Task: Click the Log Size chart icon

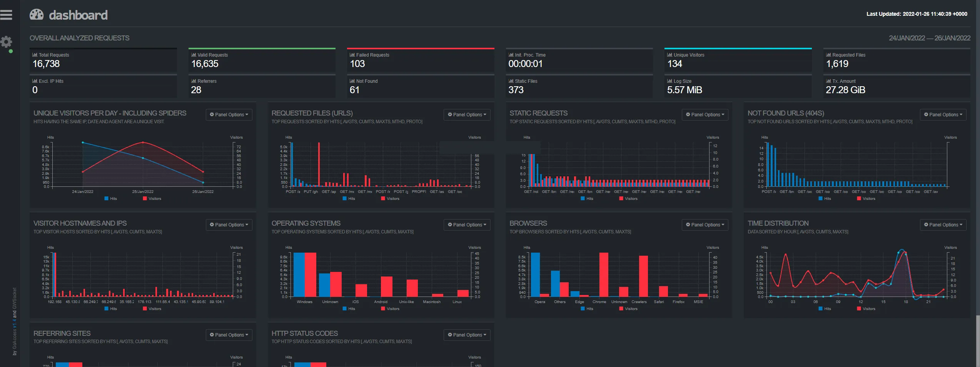Action: [669, 80]
